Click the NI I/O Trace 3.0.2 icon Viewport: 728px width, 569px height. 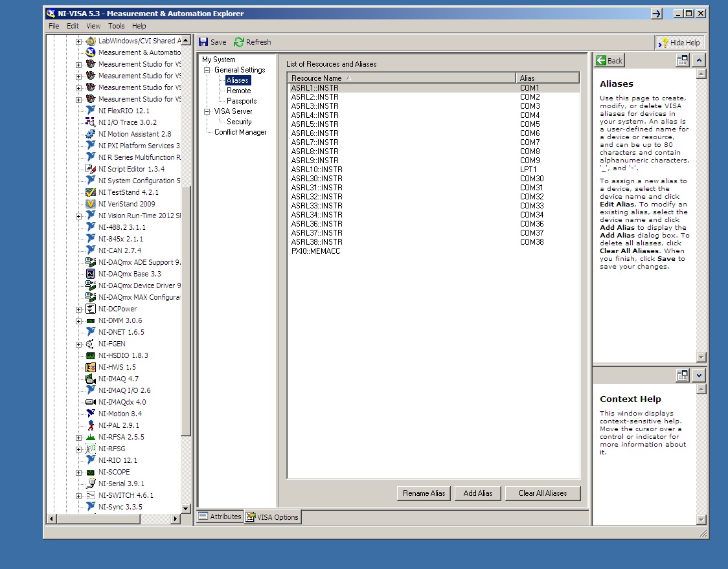91,122
